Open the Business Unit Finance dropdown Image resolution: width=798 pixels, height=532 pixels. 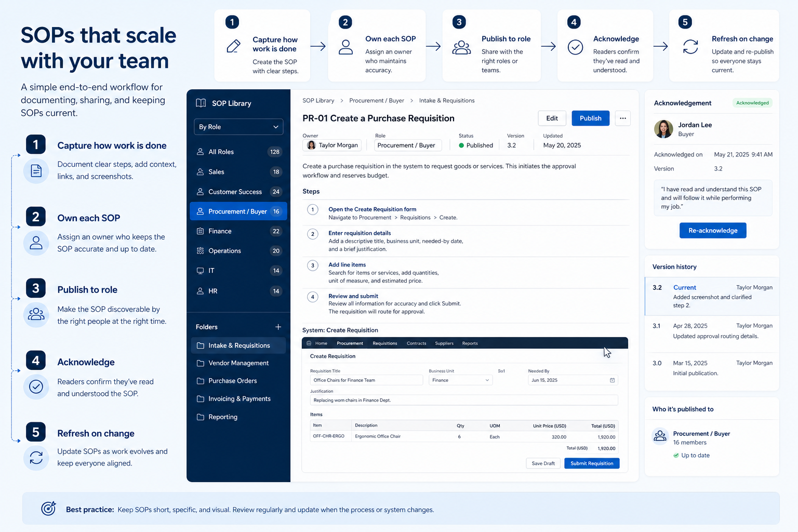pos(460,380)
